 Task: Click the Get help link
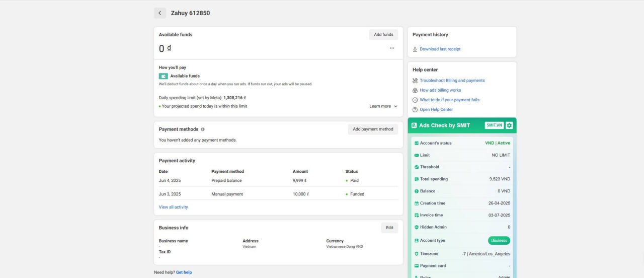(184, 272)
